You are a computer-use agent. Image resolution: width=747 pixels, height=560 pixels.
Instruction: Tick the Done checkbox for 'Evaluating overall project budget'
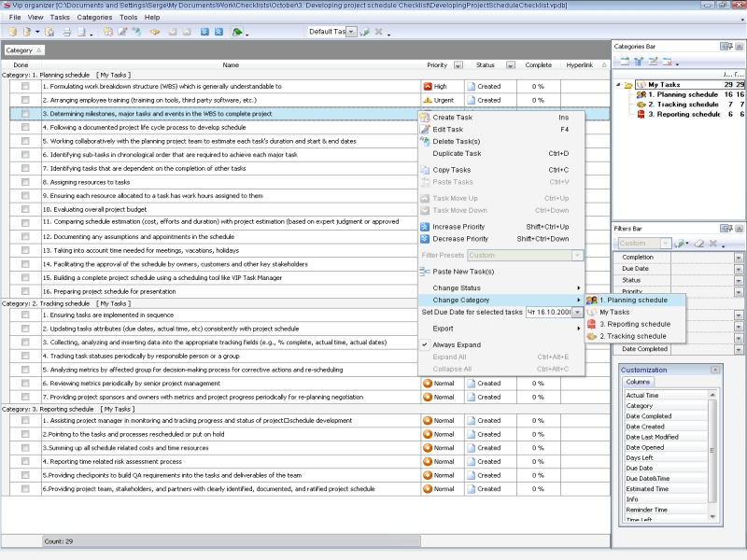pos(25,210)
